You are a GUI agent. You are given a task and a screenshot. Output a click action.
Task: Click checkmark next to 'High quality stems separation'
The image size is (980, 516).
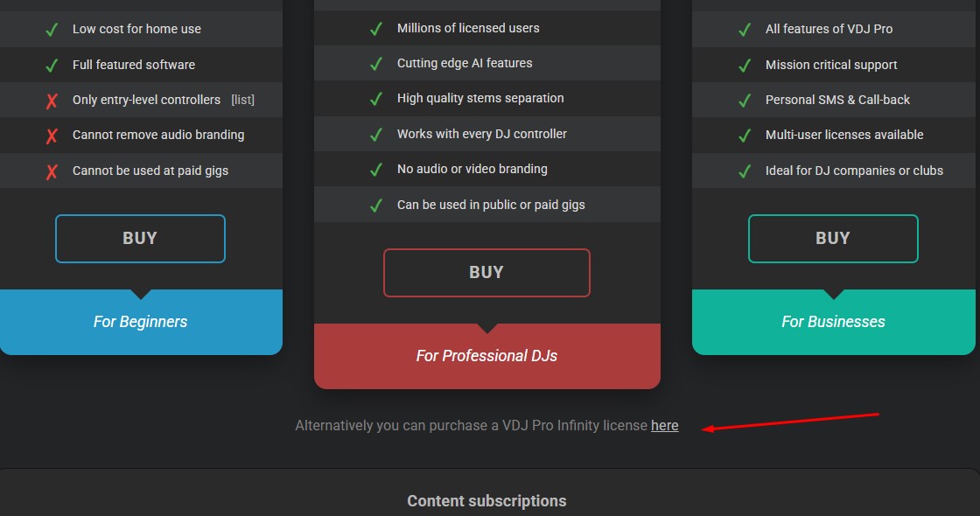point(376,99)
